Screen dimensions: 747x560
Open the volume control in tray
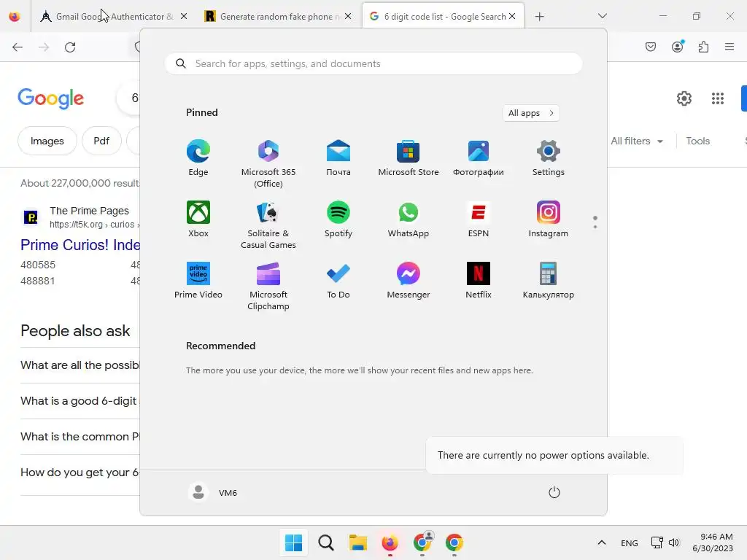673,542
